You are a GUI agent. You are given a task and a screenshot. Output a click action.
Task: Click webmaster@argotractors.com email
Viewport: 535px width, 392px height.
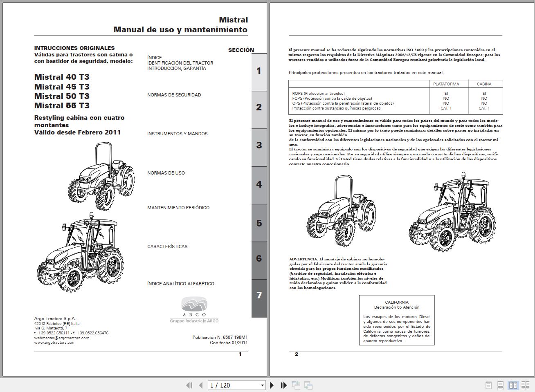(62, 338)
